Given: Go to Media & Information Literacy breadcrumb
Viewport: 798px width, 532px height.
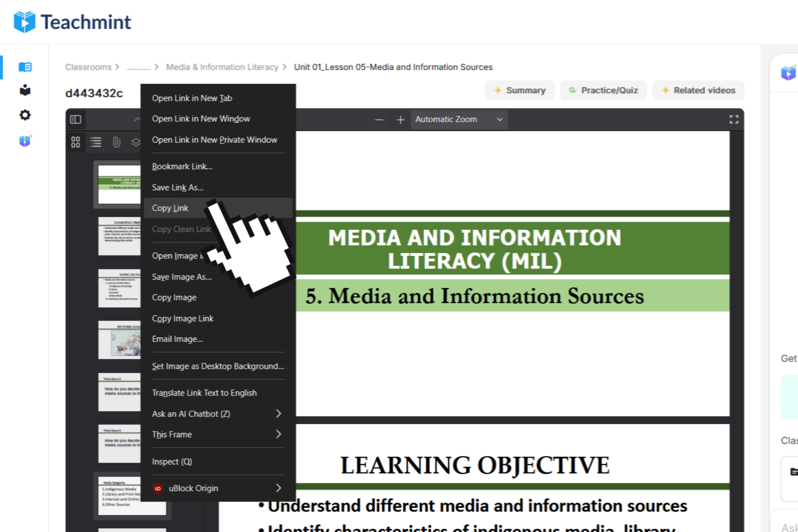Looking at the screenshot, I should [x=222, y=67].
